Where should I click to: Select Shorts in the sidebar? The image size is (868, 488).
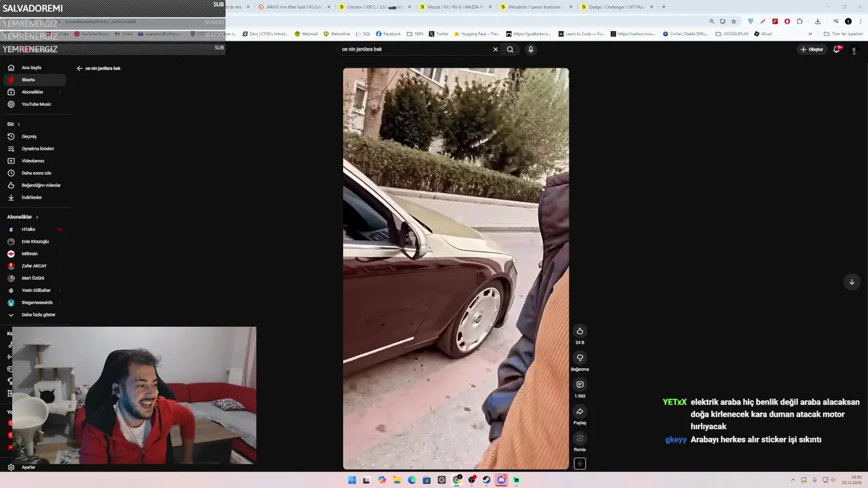pos(34,80)
